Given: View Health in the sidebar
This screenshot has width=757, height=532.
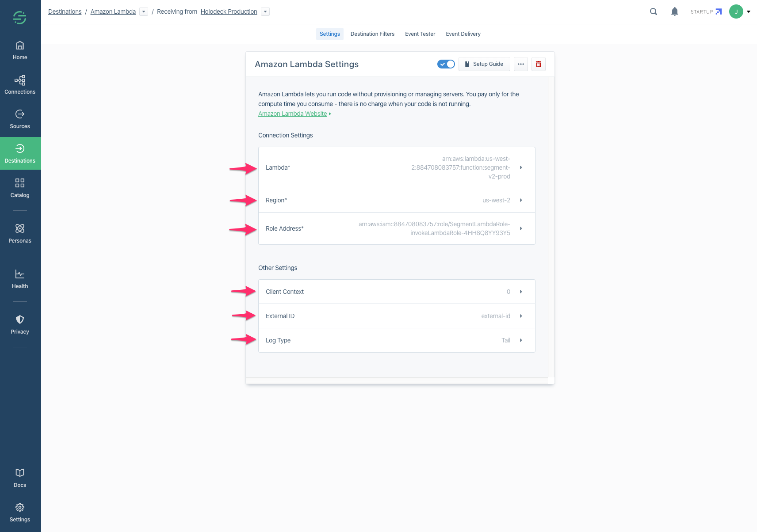Looking at the screenshot, I should point(20,280).
